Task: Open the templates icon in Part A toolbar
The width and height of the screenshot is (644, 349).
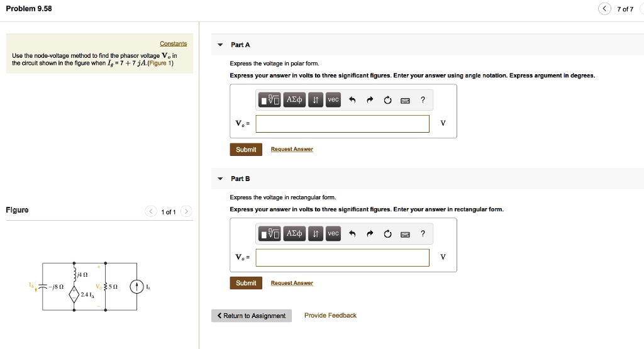Action: (269, 99)
